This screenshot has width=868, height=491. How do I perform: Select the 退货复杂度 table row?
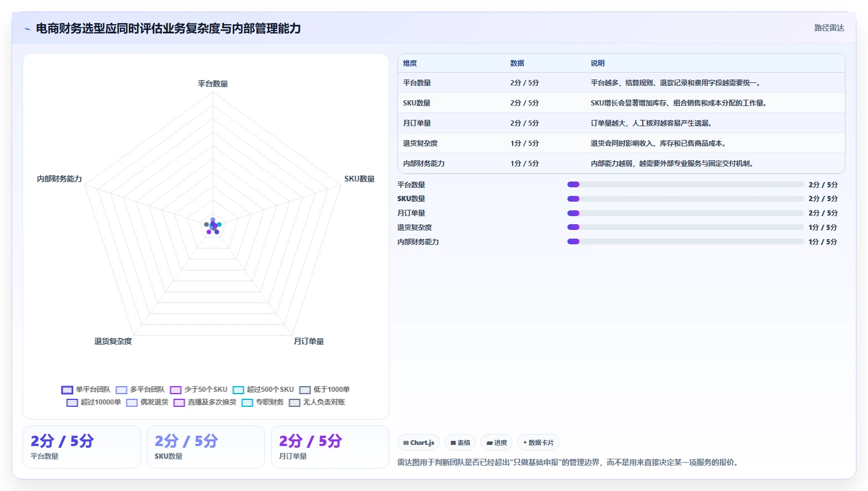coord(621,143)
